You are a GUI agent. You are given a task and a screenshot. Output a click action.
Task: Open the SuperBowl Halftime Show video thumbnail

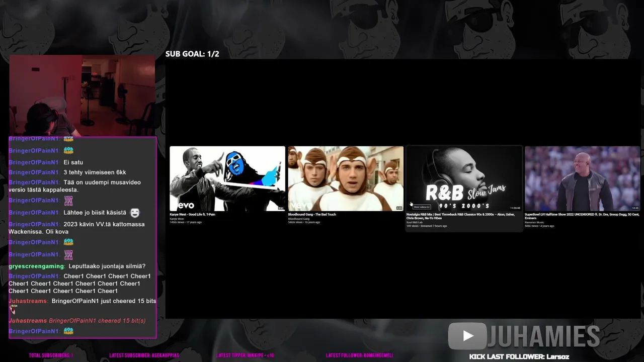point(582,178)
